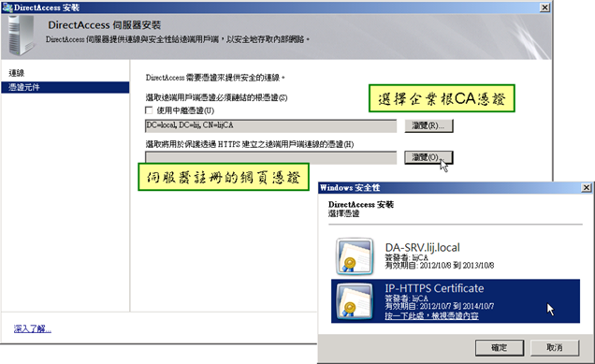Image resolution: width=595 pixels, height=364 pixels.
Task: Open the 深入了解 link
Action: tap(32, 328)
